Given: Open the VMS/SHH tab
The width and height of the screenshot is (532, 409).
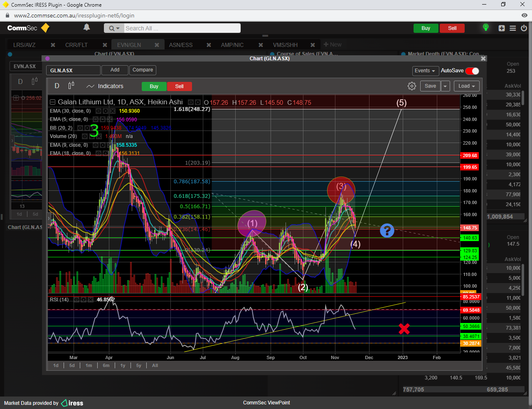Looking at the screenshot, I should click(x=285, y=45).
